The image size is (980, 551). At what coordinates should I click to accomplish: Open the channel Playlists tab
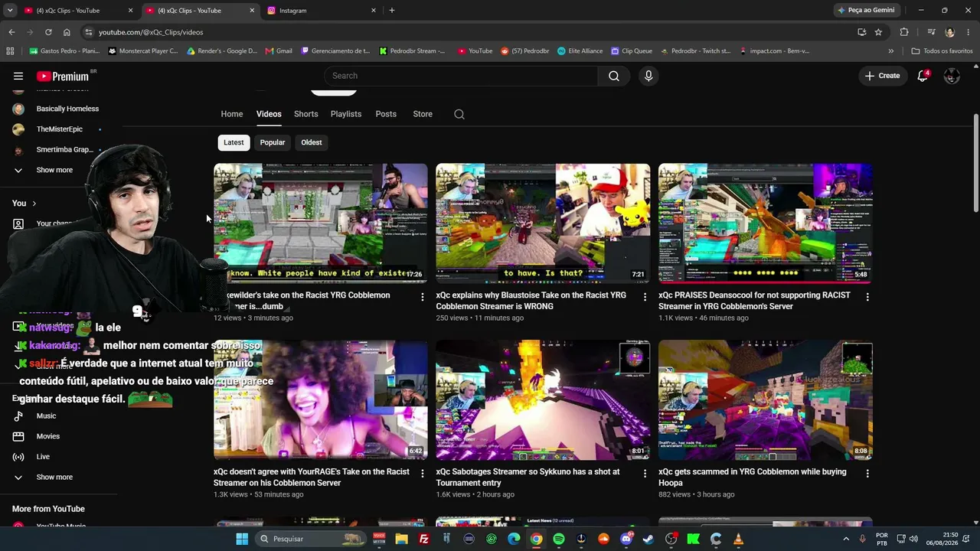(346, 114)
